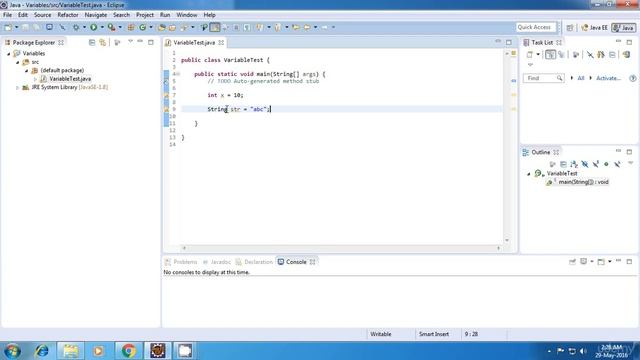The image size is (640, 360).
Task: Switch to the Declaration tab
Action: 254,262
